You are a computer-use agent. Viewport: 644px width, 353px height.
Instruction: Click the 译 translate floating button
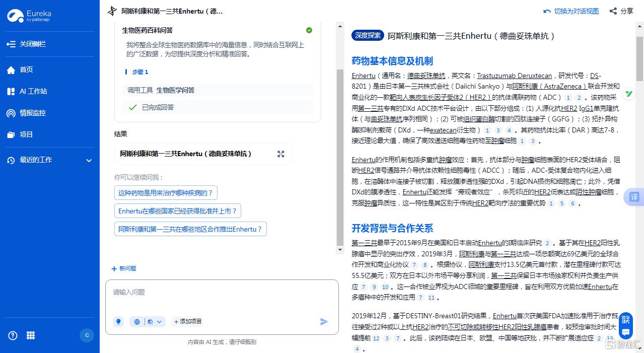pyautogui.click(x=634, y=197)
